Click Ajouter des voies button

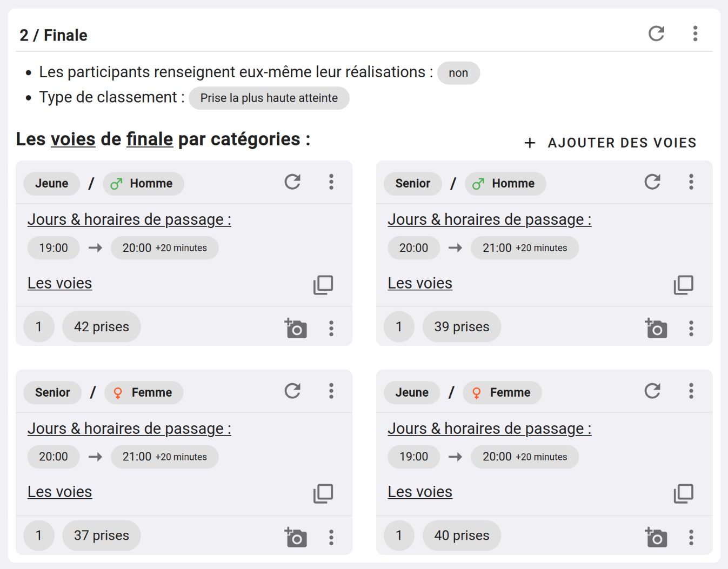tap(611, 143)
